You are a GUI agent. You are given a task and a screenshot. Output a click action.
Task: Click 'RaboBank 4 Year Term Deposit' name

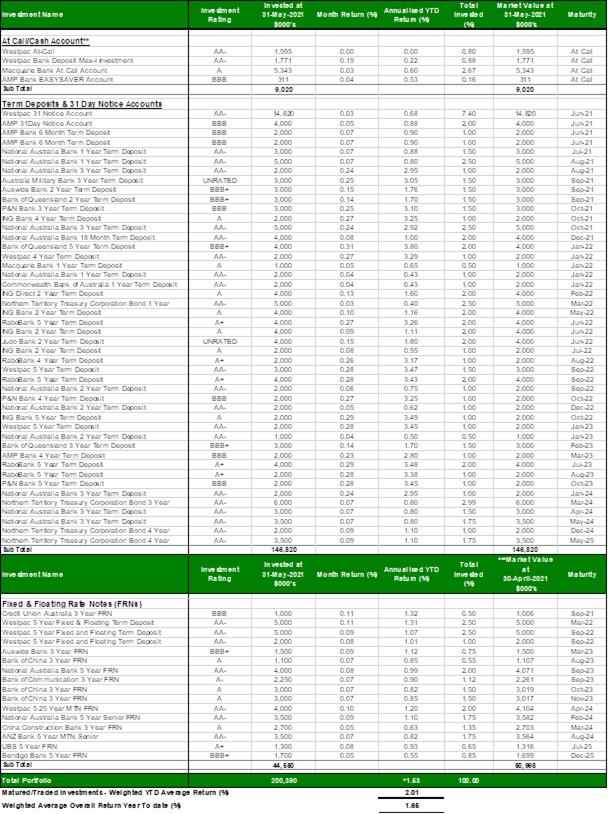click(x=52, y=361)
